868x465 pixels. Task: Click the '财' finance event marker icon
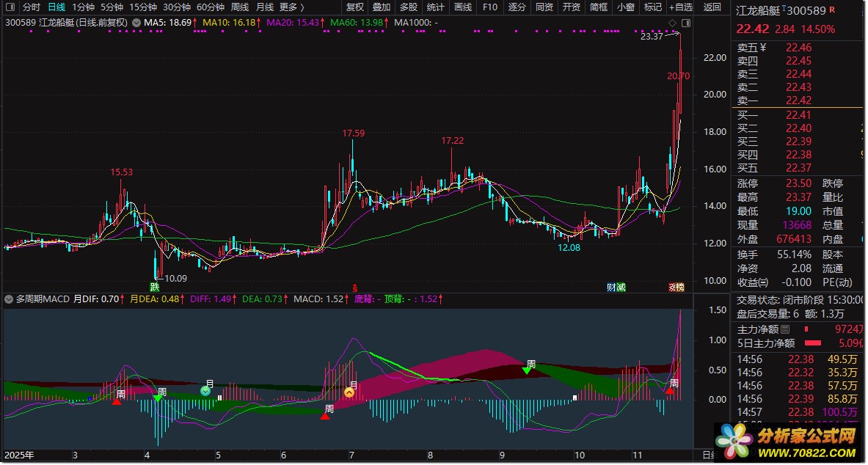pyautogui.click(x=610, y=287)
